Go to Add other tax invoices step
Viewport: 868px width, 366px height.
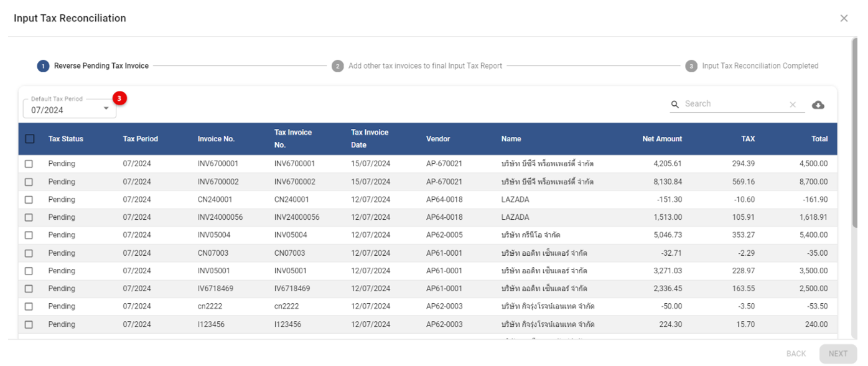[x=425, y=66]
